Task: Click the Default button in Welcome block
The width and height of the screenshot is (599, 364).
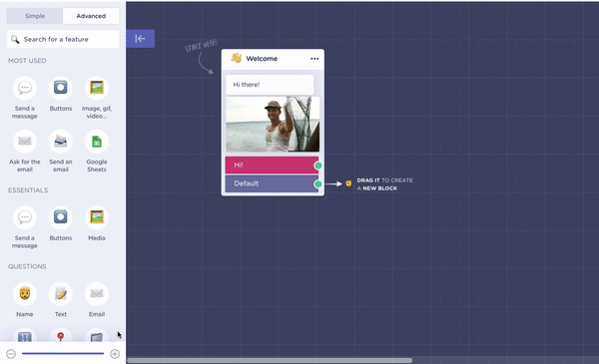Action: (x=272, y=183)
